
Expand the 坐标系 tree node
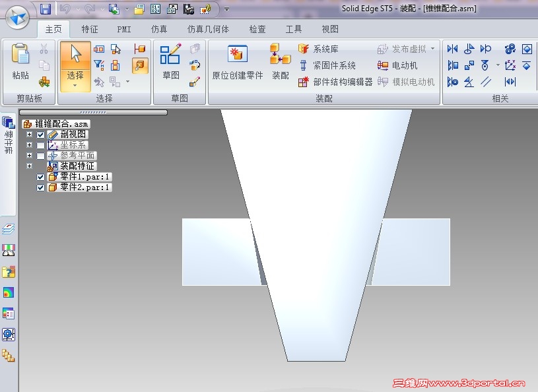[29, 145]
